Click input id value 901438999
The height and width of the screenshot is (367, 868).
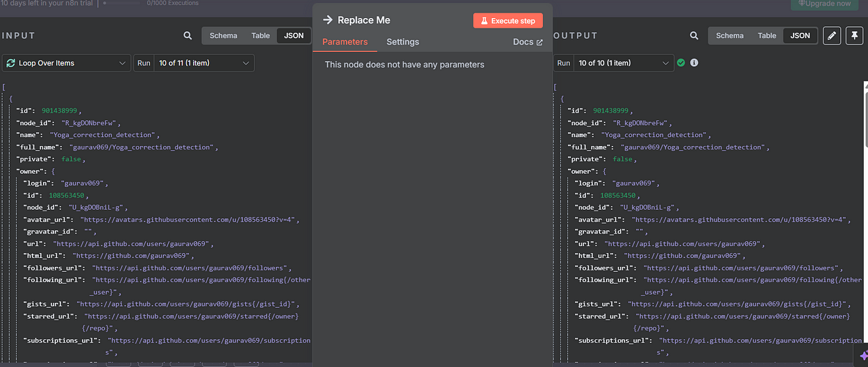click(x=61, y=111)
